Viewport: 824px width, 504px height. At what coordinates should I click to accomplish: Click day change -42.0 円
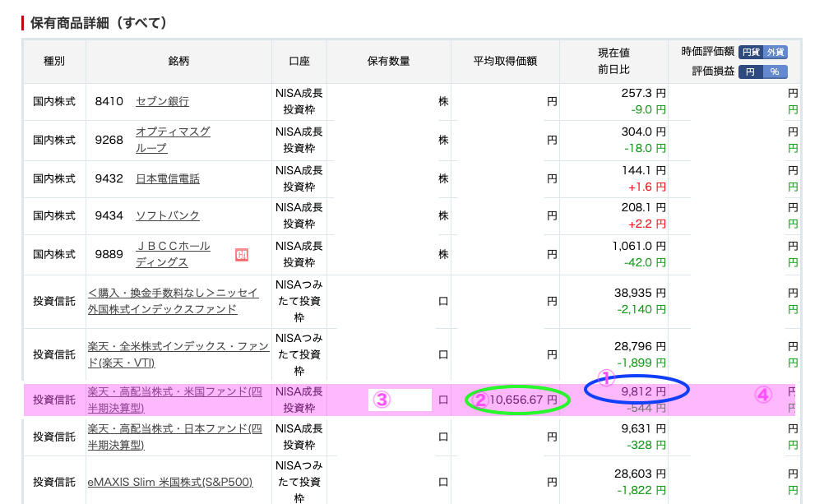645,262
